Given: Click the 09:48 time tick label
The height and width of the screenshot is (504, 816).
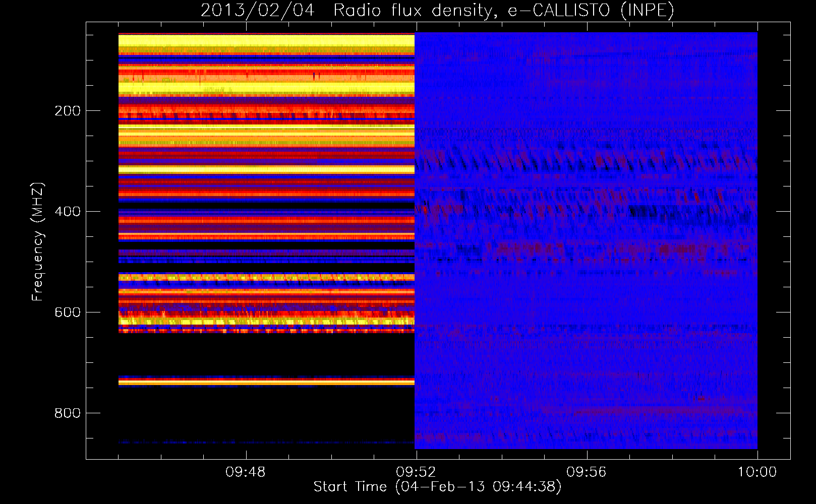Looking at the screenshot, I should pos(246,472).
